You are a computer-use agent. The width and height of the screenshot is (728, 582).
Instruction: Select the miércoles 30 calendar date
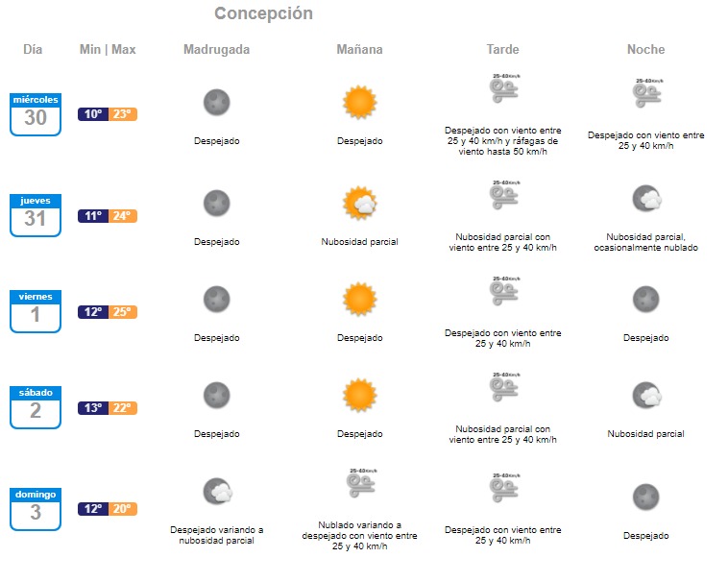[36, 113]
